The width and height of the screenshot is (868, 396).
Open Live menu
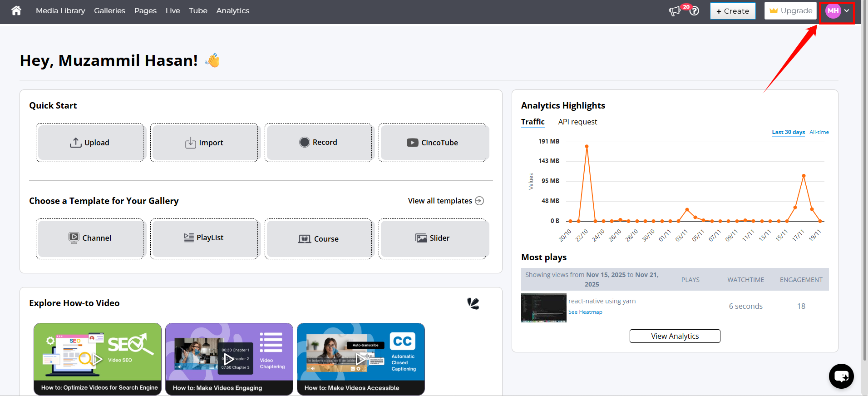[x=173, y=10]
